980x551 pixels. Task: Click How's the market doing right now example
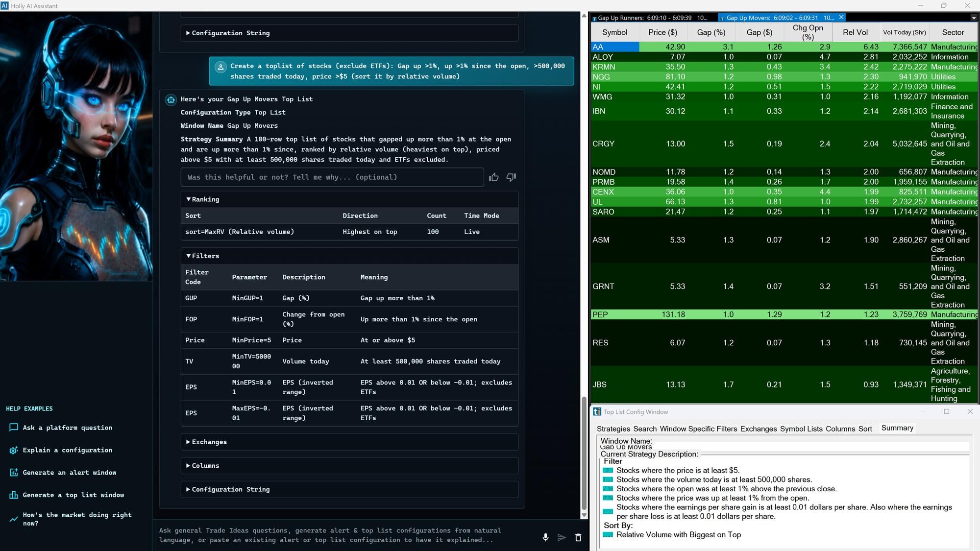coord(77,519)
